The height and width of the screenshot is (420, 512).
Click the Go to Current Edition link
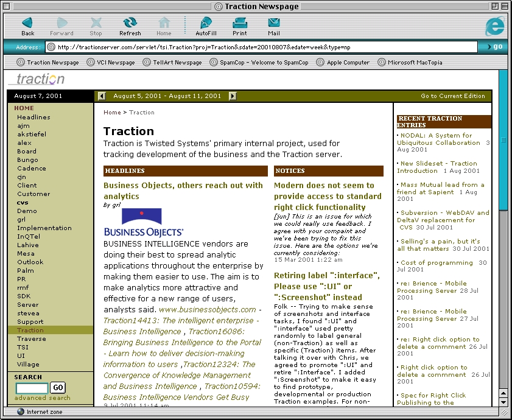(x=453, y=96)
